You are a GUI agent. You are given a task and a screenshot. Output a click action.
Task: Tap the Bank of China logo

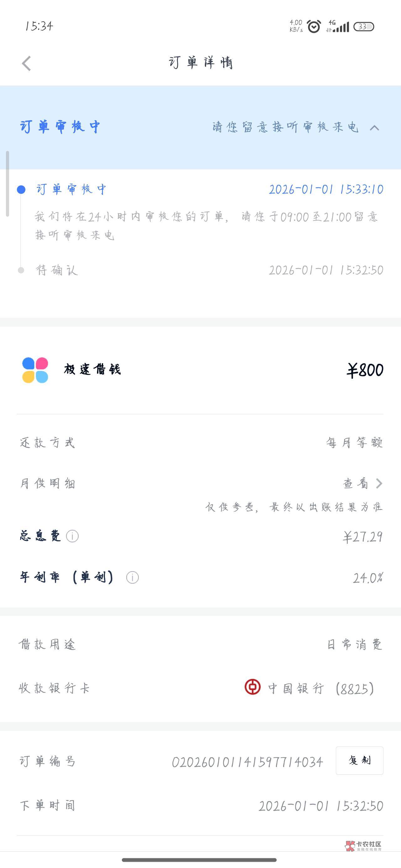(253, 687)
